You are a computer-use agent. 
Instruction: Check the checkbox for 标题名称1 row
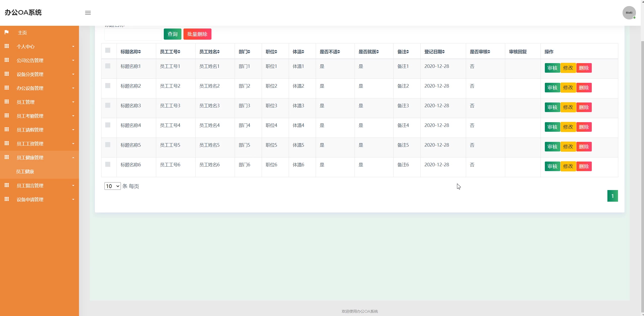coord(108,66)
